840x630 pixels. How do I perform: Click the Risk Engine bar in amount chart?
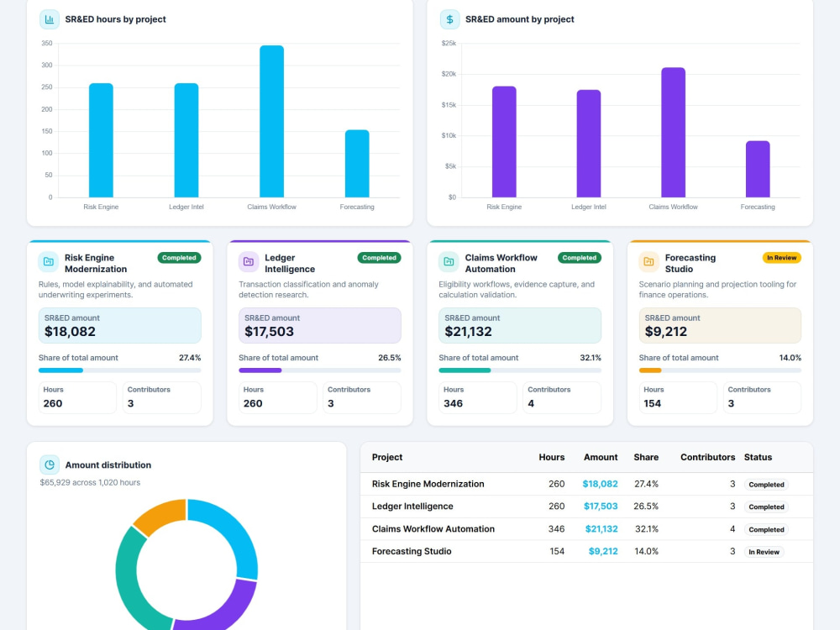pos(504,142)
